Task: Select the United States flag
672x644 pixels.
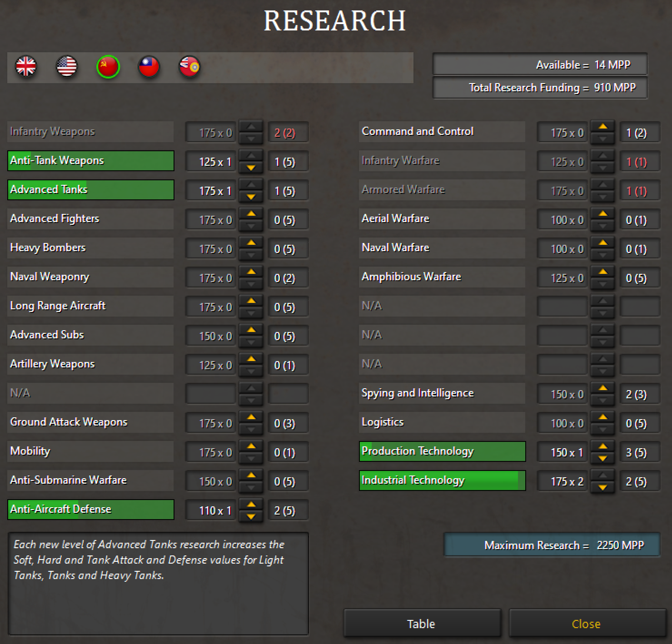Action: (67, 67)
